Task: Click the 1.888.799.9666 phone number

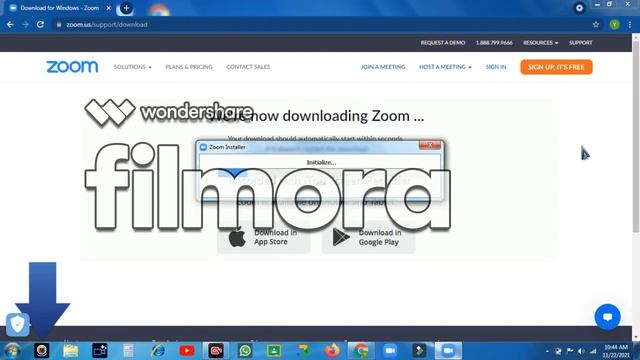Action: pos(494,43)
